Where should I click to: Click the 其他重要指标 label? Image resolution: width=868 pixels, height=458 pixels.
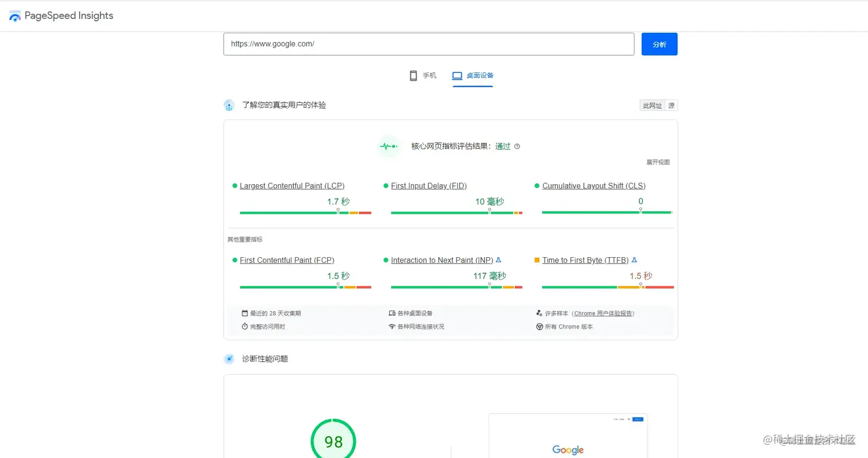point(245,239)
